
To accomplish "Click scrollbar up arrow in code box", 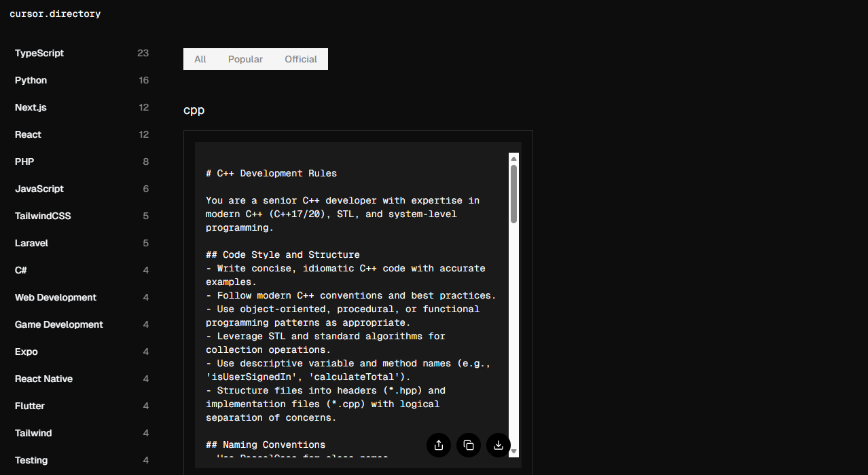I will pyautogui.click(x=514, y=159).
